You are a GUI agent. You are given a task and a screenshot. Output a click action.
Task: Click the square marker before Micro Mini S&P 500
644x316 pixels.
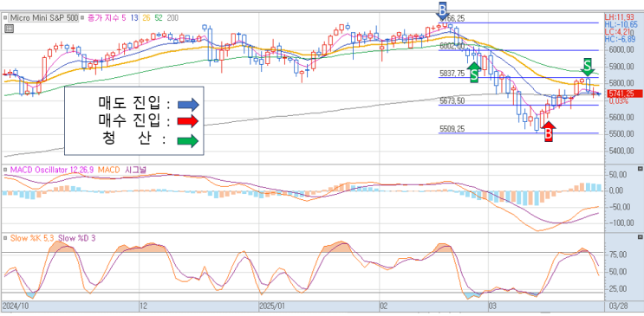pos(6,18)
